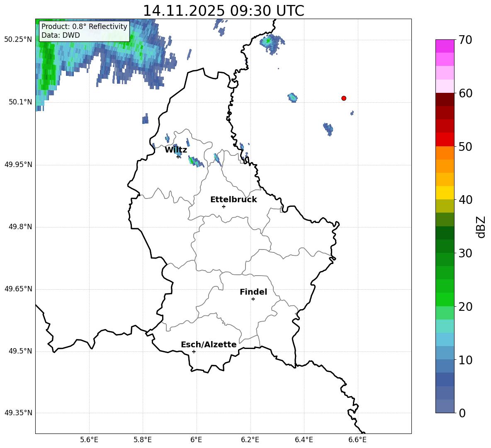Click the yellow colorbar segment at 40 dBZ
This screenshot has height=448, width=491.
(445, 193)
